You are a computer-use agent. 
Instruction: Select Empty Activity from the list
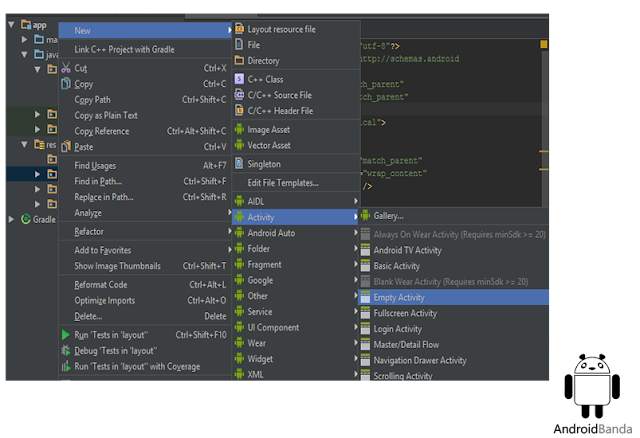click(453, 297)
